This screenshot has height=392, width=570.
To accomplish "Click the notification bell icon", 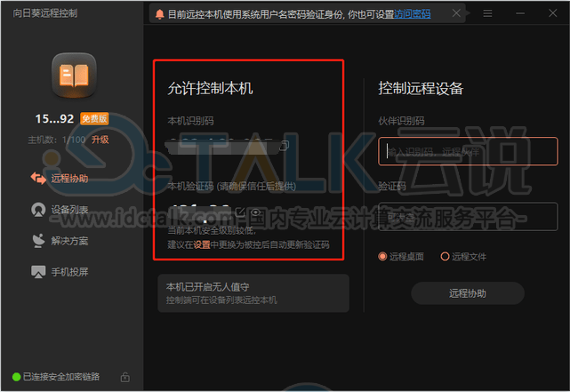I will point(159,14).
